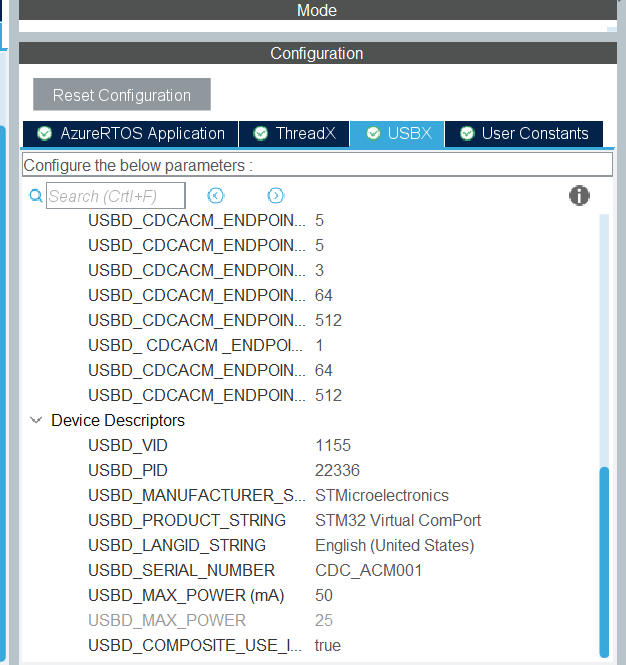This screenshot has width=626, height=665.
Task: Switch to the AzureRTOS Application tab
Action: pos(131,134)
